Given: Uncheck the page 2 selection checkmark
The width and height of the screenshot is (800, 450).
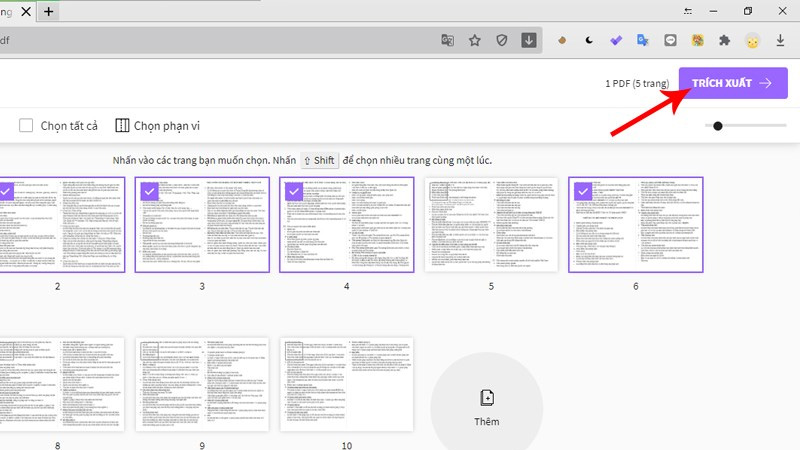Looking at the screenshot, I should coord(6,192).
